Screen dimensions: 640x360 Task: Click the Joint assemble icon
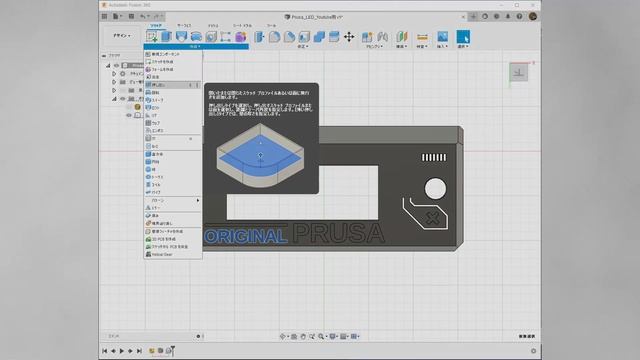(382, 37)
